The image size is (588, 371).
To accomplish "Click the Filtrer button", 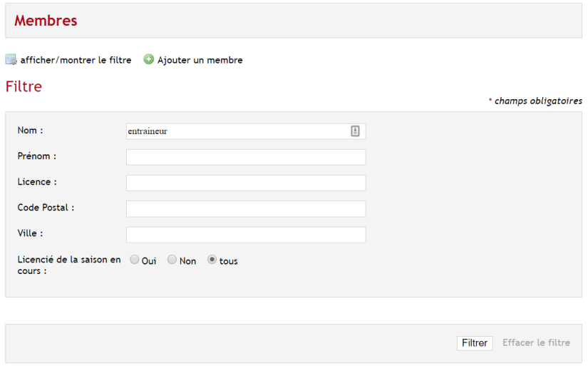I will [475, 343].
